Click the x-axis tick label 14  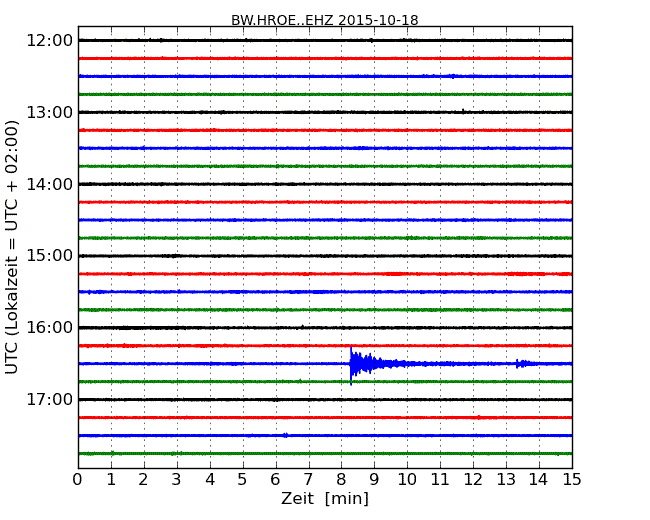tap(539, 480)
